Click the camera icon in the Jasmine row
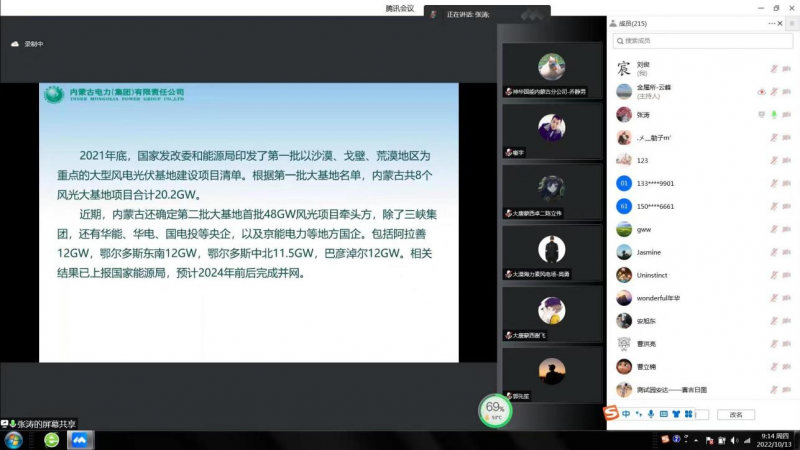The image size is (800, 450). (x=786, y=252)
